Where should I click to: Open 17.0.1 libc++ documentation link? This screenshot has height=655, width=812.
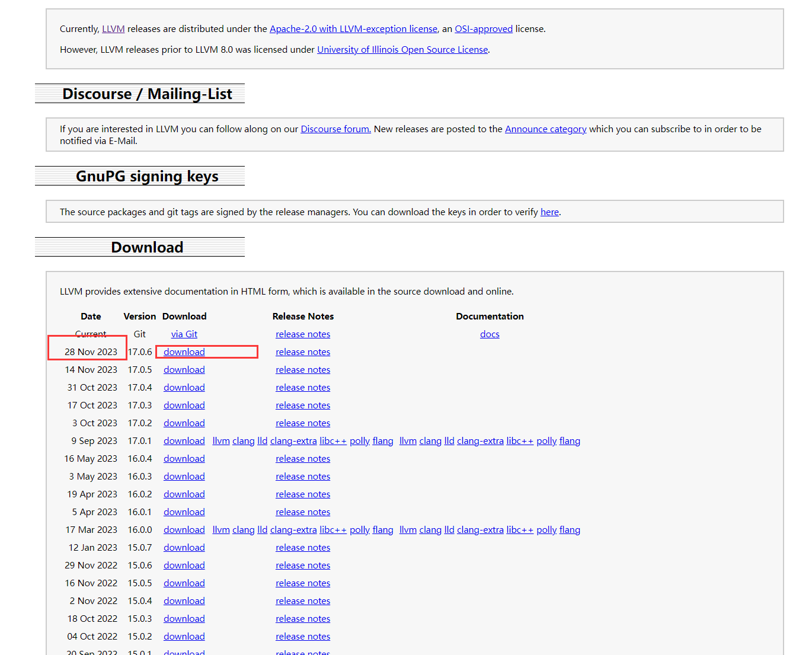520,441
